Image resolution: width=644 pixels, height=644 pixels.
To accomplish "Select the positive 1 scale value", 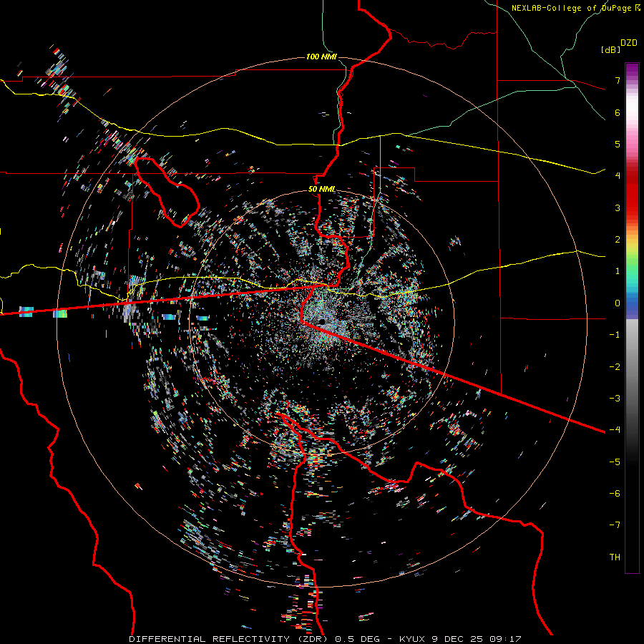I will (x=618, y=271).
